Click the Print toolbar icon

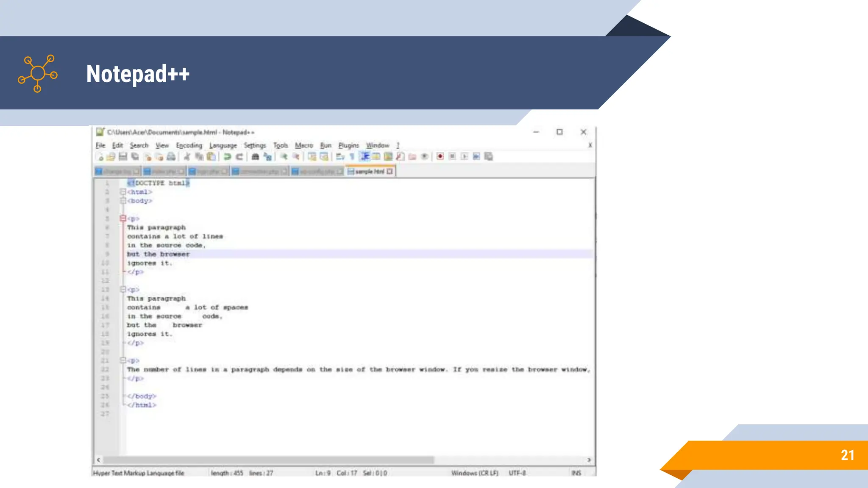[171, 157]
